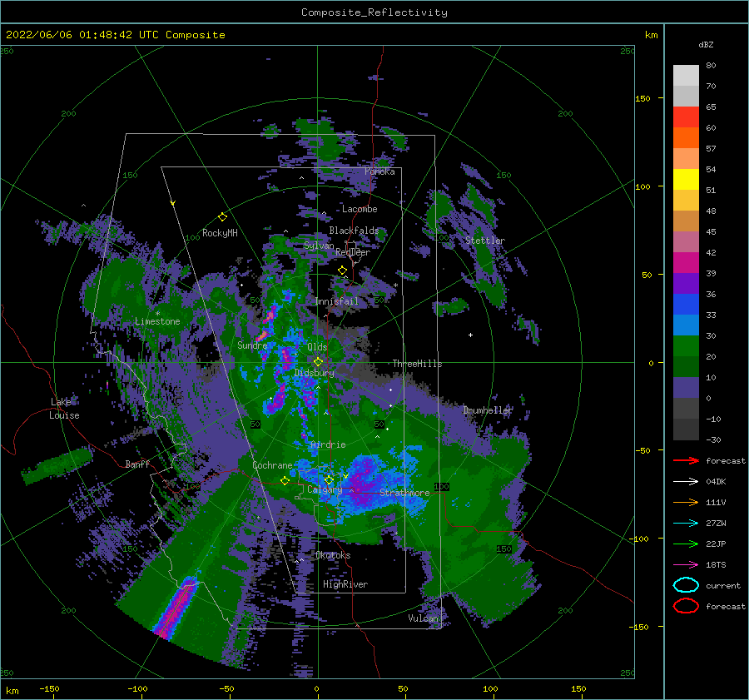This screenshot has width=749, height=700.
Task: Click the orange 57-60 dBZ color swatch
Action: point(686,138)
